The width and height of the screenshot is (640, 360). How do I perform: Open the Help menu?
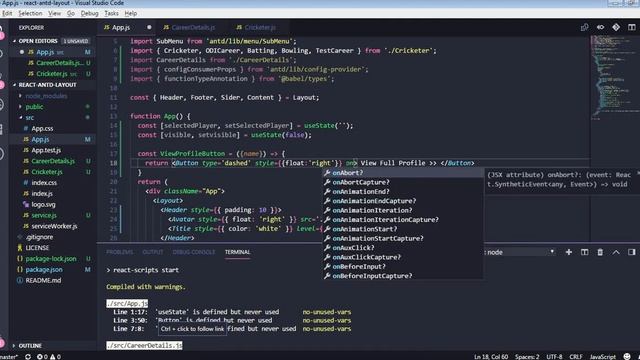pyautogui.click(x=131, y=13)
